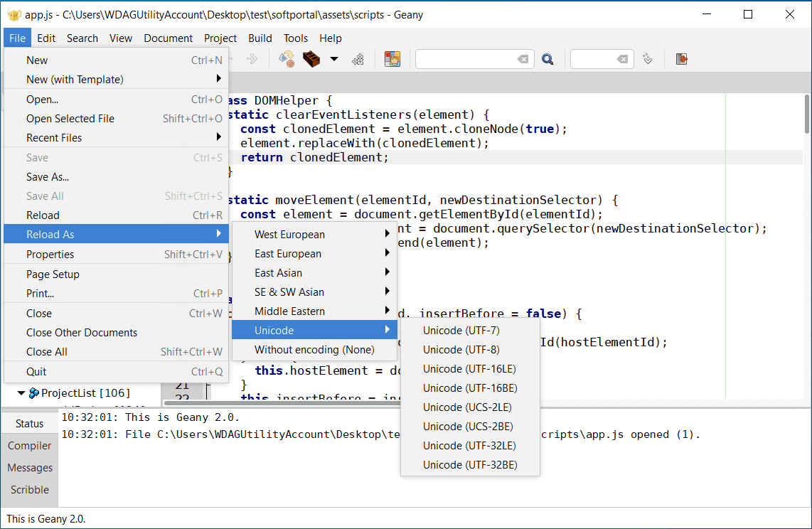Click the navigate forward arrow icon
This screenshot has height=529, width=812.
[x=252, y=59]
